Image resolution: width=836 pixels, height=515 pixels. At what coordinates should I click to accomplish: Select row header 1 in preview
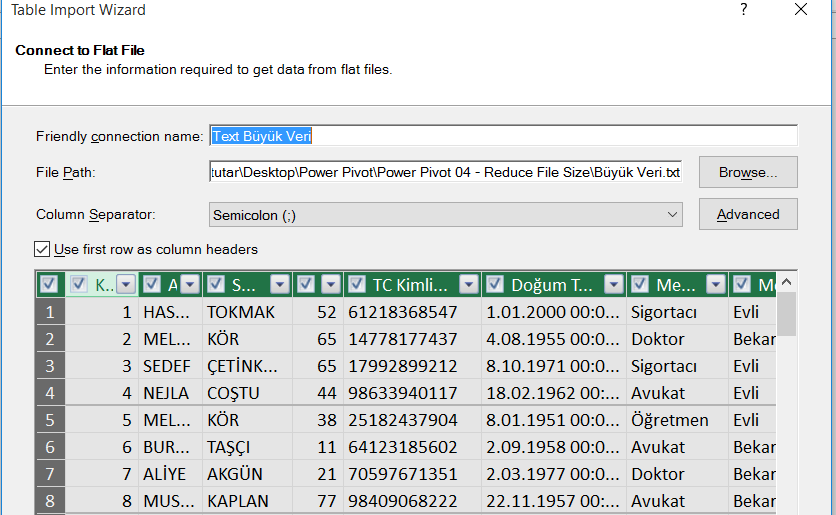click(x=50, y=312)
